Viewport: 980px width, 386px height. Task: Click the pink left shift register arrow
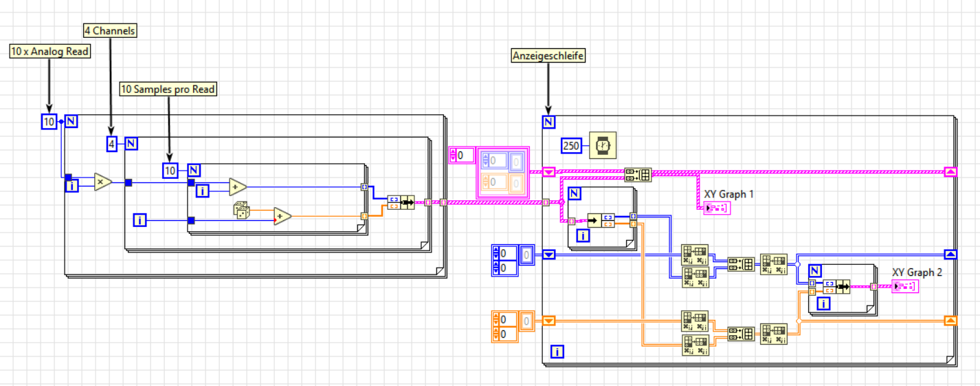click(x=549, y=172)
